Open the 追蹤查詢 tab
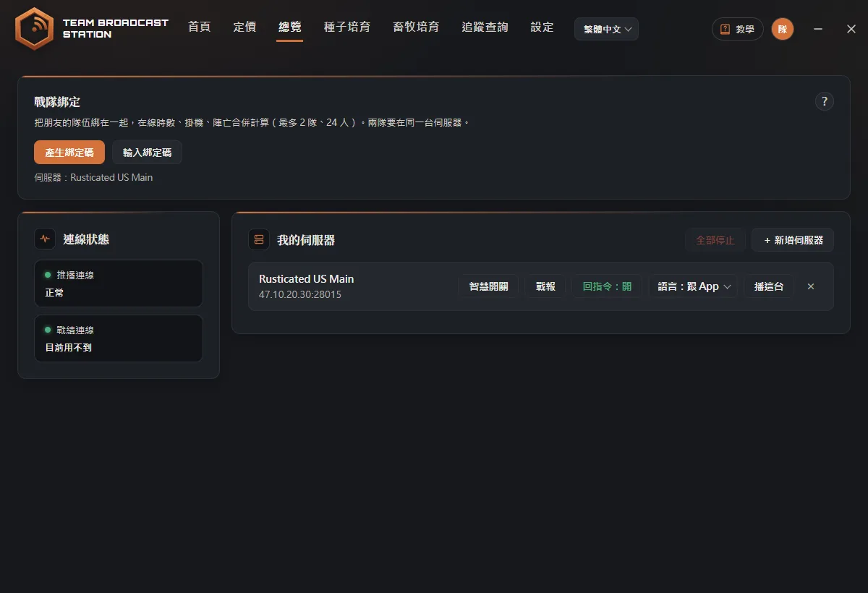The height and width of the screenshot is (593, 868). (x=485, y=27)
